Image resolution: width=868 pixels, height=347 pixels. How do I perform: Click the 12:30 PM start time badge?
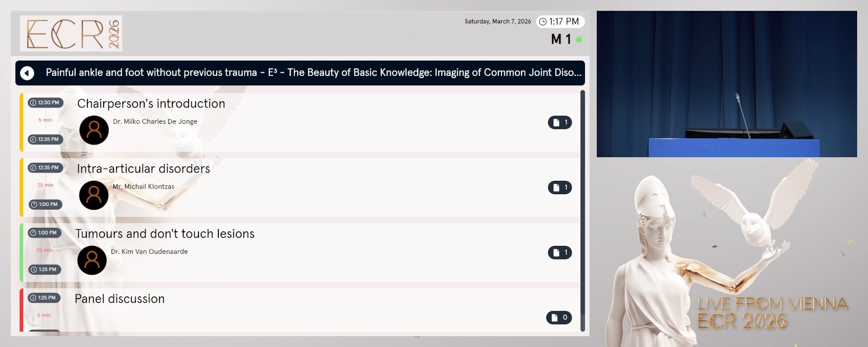45,103
